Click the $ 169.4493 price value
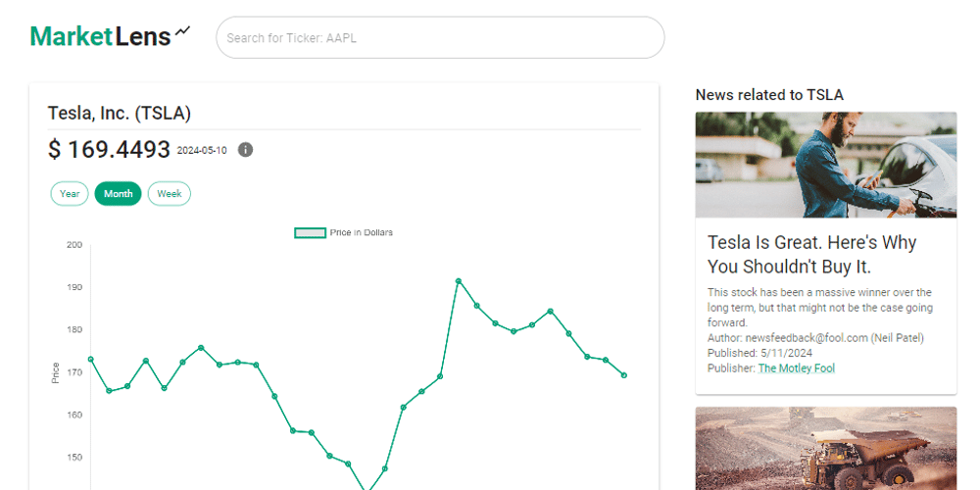The width and height of the screenshot is (980, 490). [x=109, y=150]
